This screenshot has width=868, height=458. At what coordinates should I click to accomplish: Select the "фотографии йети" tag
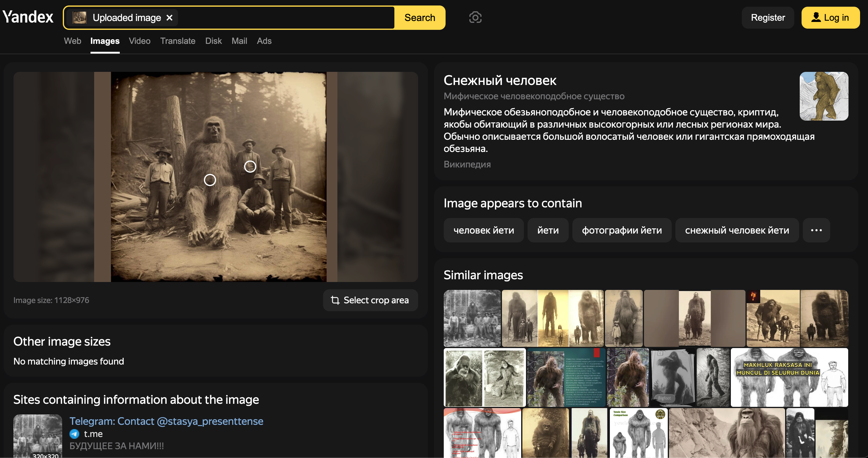[621, 230]
